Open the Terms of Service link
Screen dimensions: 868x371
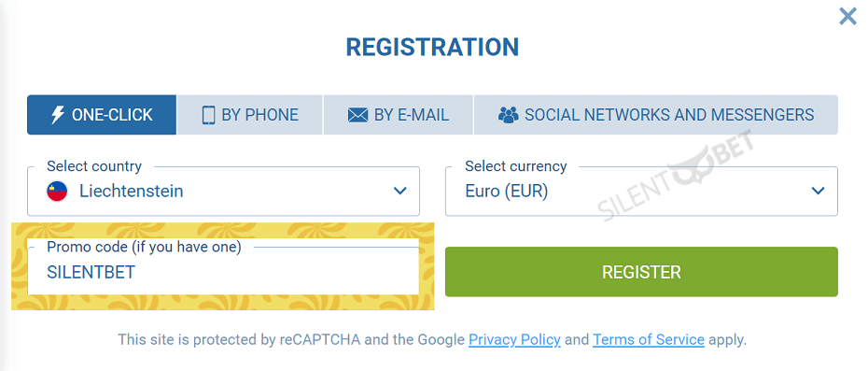[x=649, y=339]
